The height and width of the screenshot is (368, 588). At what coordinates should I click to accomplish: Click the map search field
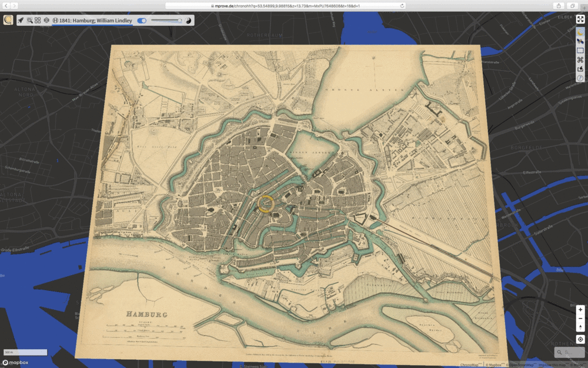(x=570, y=352)
